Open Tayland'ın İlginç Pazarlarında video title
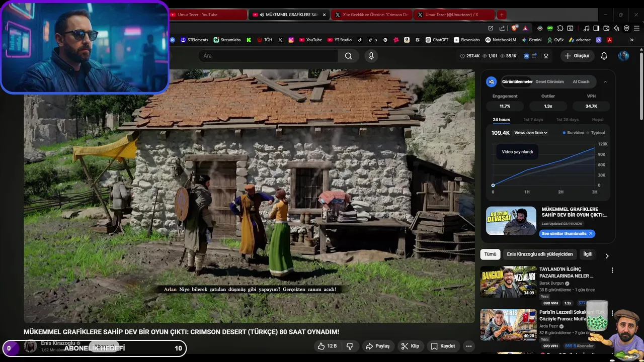The height and width of the screenshot is (362, 644). [567, 273]
